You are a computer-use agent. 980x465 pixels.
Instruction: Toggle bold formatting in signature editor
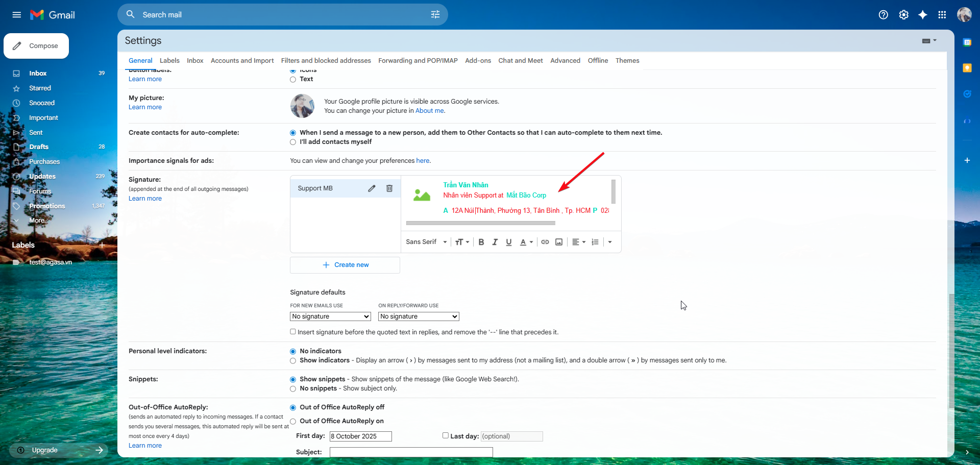click(481, 242)
